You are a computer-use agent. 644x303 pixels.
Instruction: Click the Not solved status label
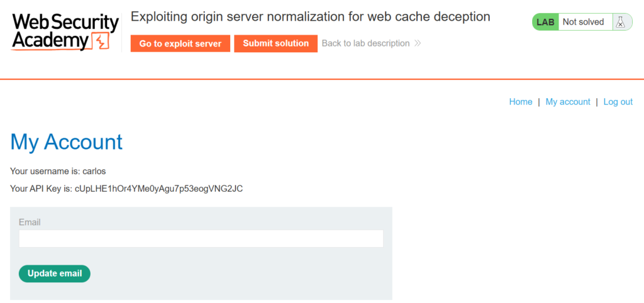(x=583, y=22)
